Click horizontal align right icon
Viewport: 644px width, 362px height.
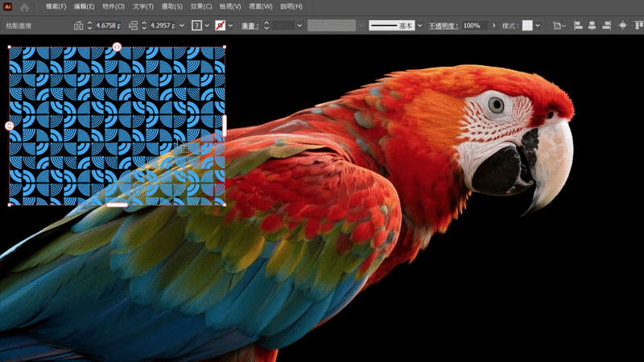pyautogui.click(x=606, y=26)
